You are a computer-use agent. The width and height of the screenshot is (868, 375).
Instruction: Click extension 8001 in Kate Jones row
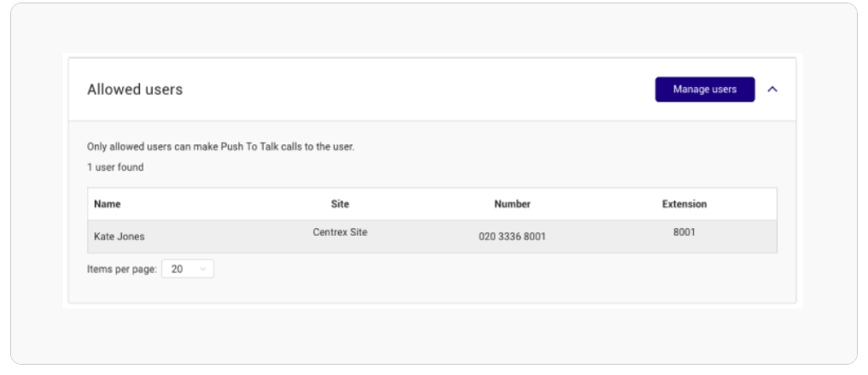tap(684, 232)
